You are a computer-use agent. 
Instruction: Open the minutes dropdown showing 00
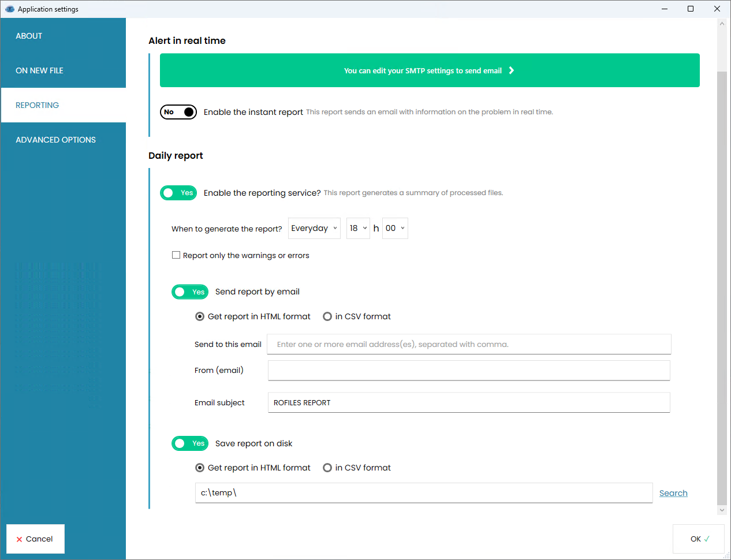coord(395,228)
